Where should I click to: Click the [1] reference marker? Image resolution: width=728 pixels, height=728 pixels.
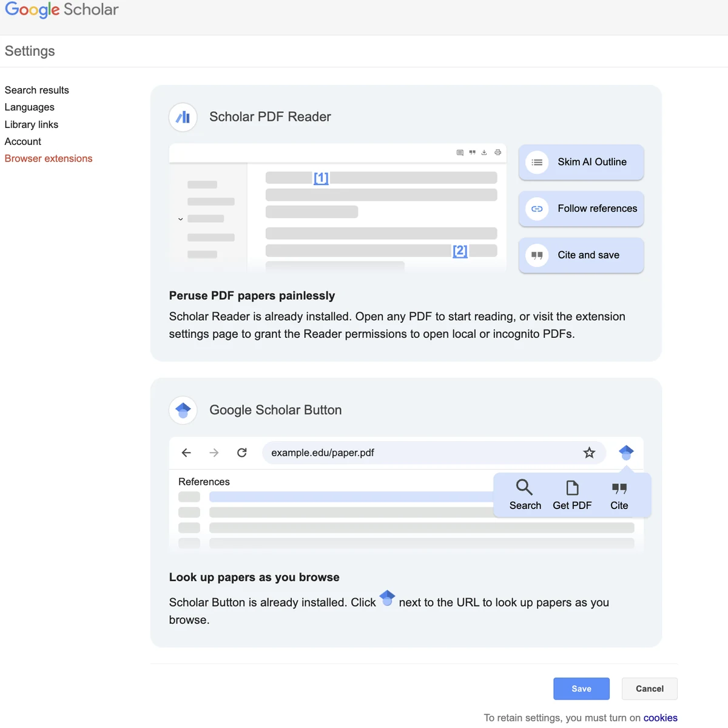click(x=321, y=178)
